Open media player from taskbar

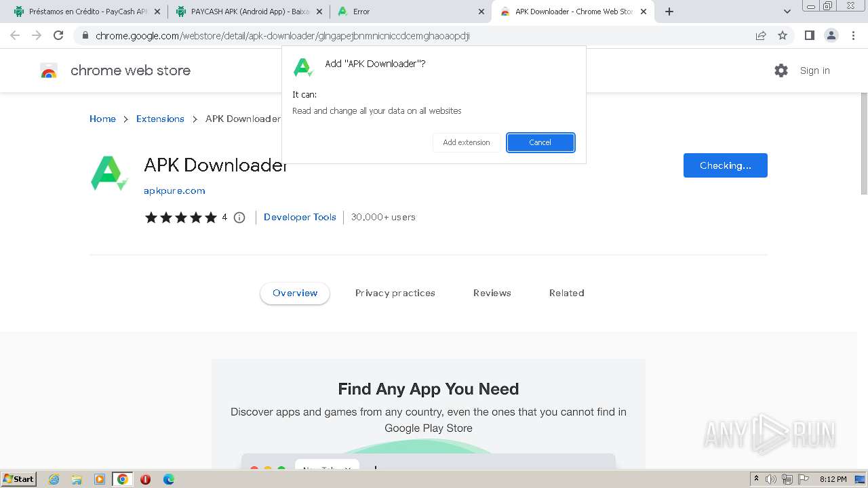pos(100,479)
